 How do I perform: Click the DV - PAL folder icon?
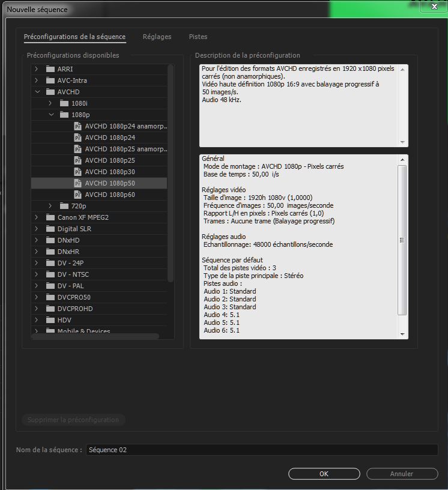click(x=50, y=286)
